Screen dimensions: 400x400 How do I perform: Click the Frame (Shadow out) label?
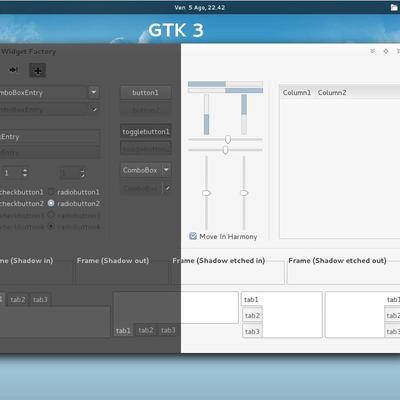pos(113,260)
